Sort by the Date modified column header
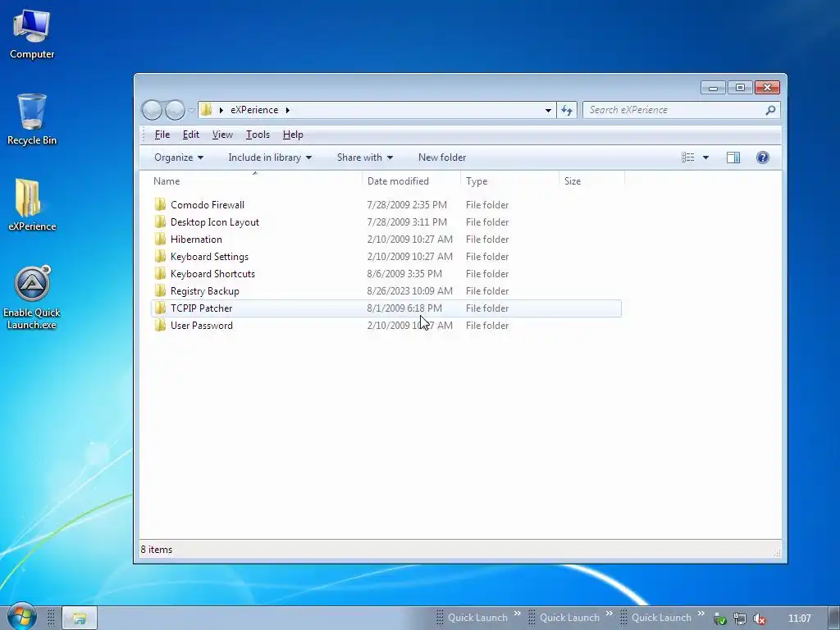The height and width of the screenshot is (630, 840). 411,181
